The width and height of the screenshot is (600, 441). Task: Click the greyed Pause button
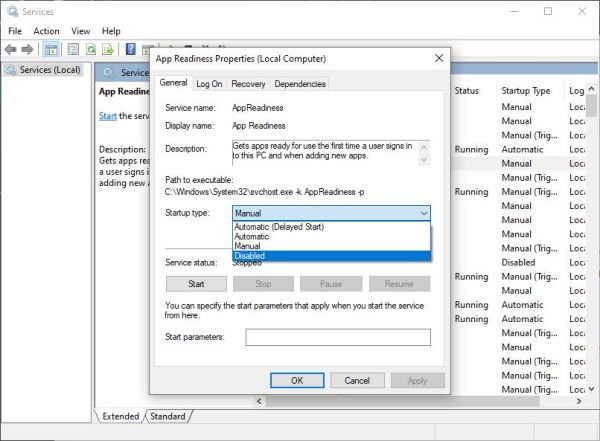point(331,284)
